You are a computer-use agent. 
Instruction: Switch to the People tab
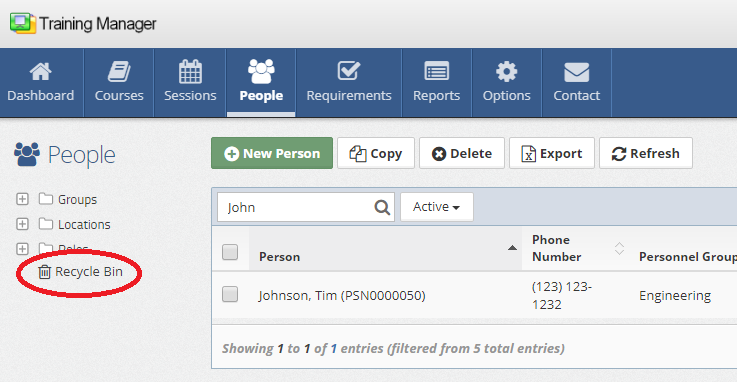[261, 83]
